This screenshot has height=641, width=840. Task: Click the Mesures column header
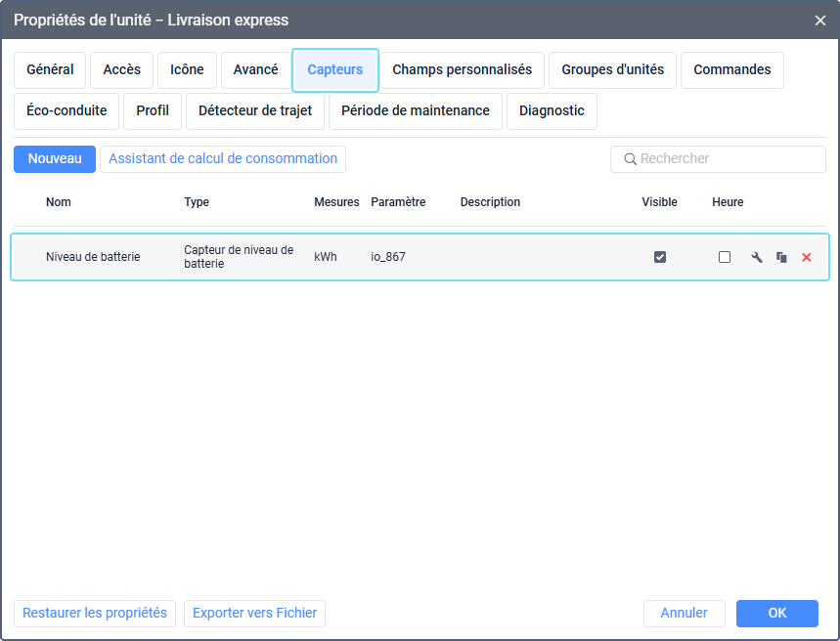click(x=336, y=202)
